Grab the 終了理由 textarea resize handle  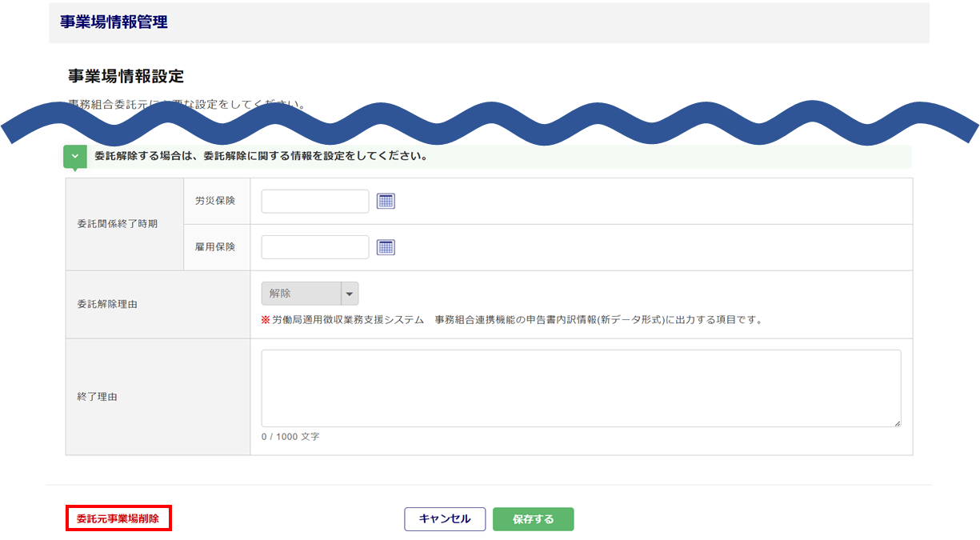(897, 423)
